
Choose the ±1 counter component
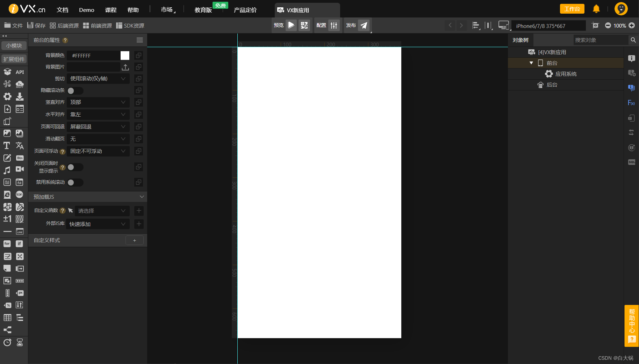[x=7, y=219]
